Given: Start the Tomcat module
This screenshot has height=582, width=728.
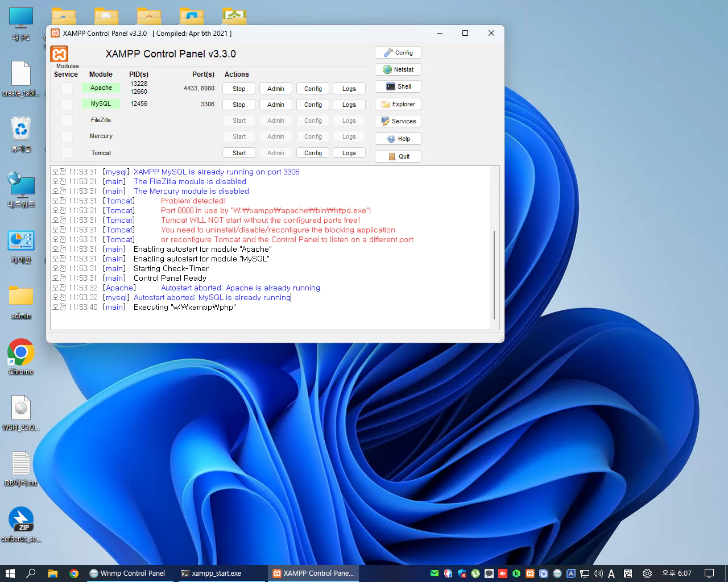Looking at the screenshot, I should 239,153.
